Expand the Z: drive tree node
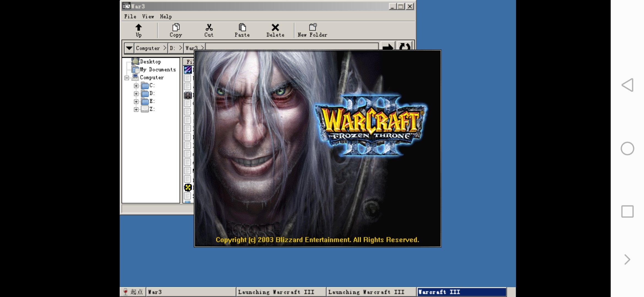 136,110
